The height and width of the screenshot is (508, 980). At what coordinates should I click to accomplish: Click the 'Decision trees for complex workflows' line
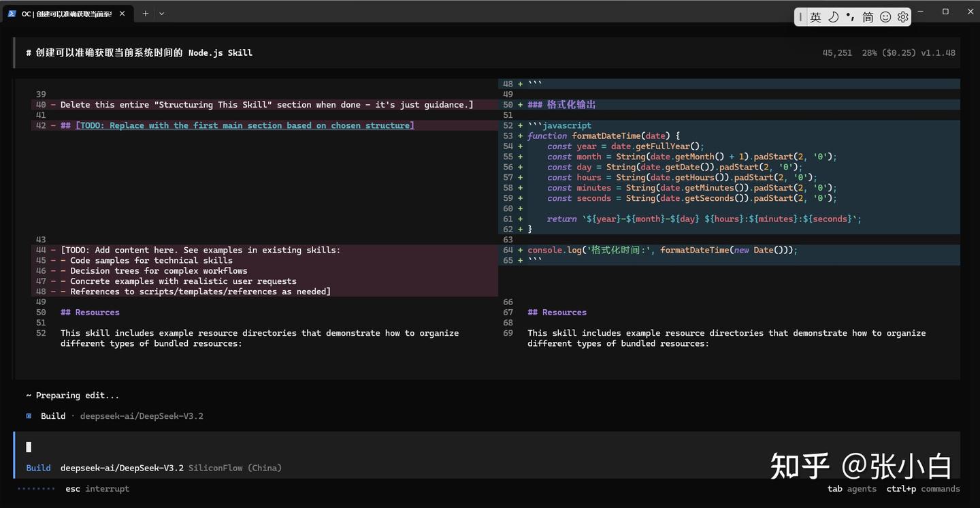154,270
